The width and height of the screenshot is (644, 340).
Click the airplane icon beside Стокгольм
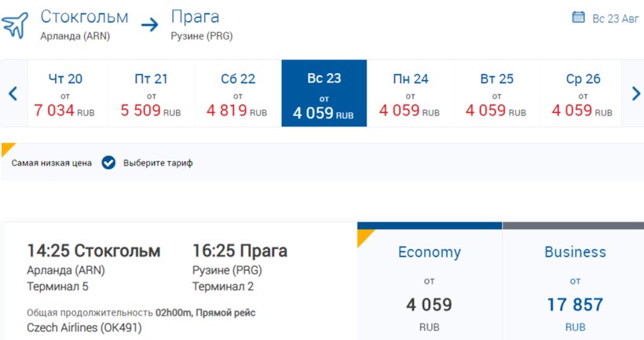coord(15,25)
